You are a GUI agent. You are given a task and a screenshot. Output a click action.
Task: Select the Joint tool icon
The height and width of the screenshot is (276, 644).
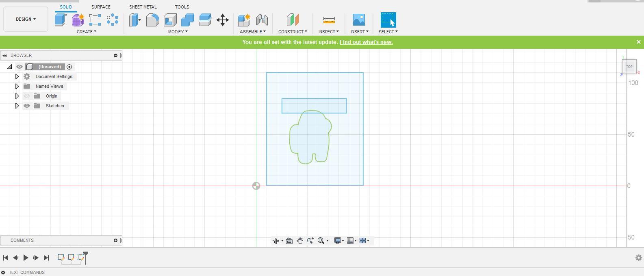[262, 20]
